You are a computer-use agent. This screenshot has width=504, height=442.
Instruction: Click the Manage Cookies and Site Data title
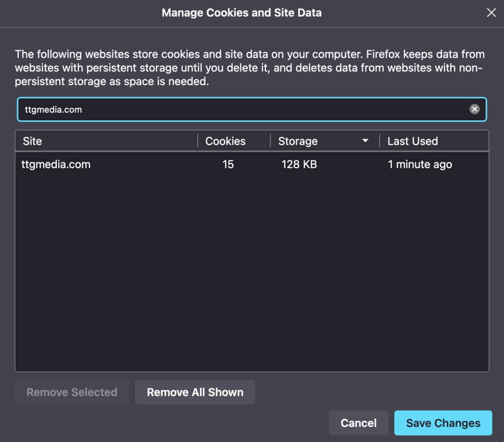coord(241,12)
